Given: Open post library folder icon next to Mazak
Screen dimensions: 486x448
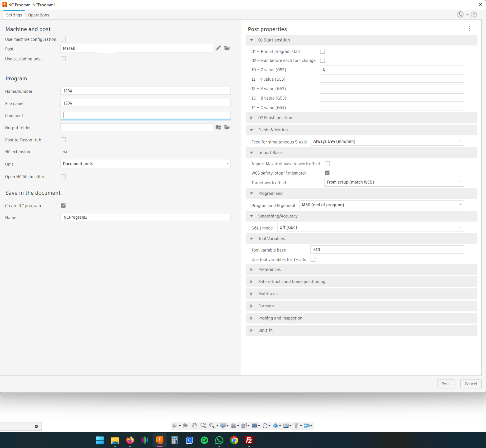Looking at the screenshot, I should pyautogui.click(x=227, y=48).
